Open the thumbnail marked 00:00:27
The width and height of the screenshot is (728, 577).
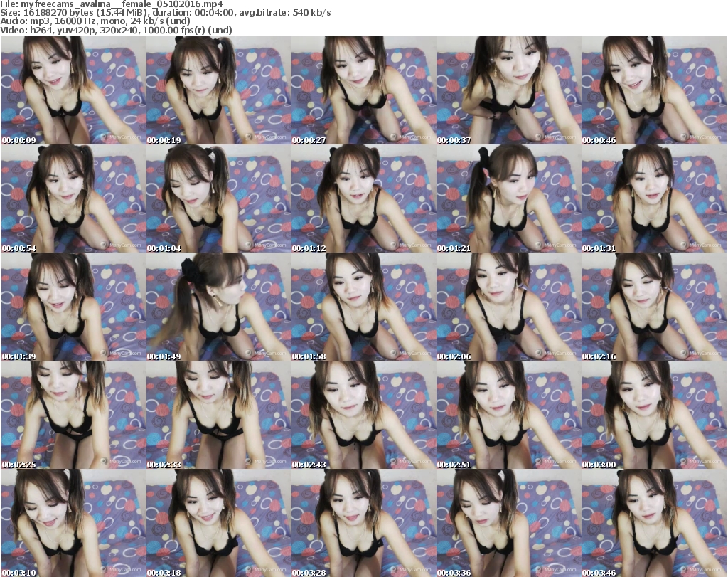tap(363, 90)
